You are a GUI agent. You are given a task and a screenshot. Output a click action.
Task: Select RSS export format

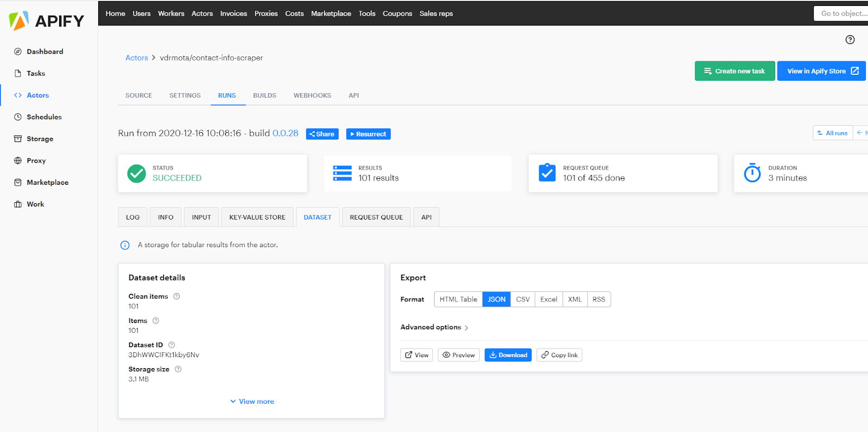pos(599,299)
